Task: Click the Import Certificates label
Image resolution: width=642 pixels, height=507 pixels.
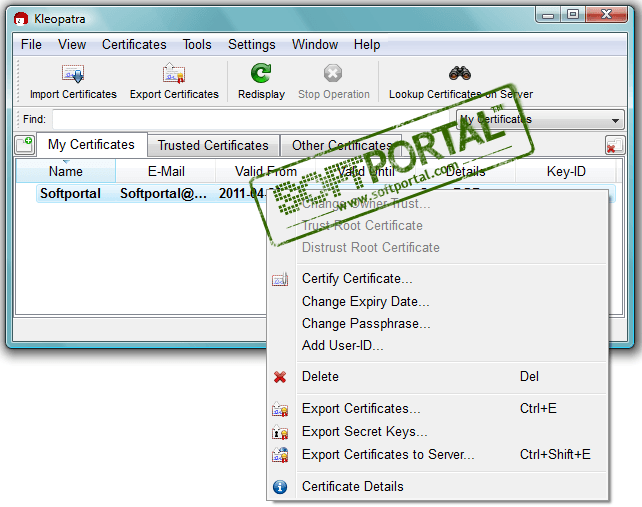Action: (73, 94)
